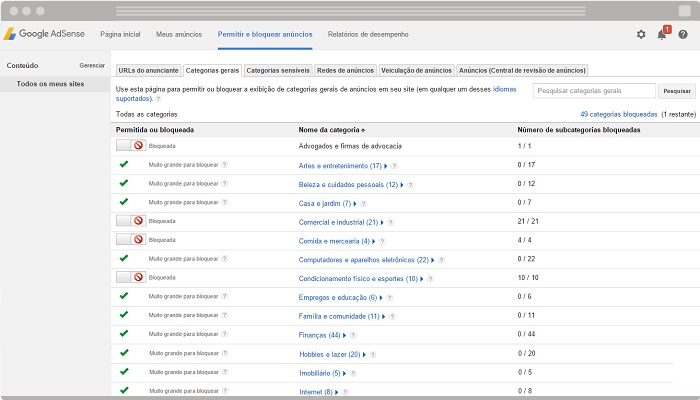Open the help question mark icon
The image size is (700, 400).
point(683,34)
